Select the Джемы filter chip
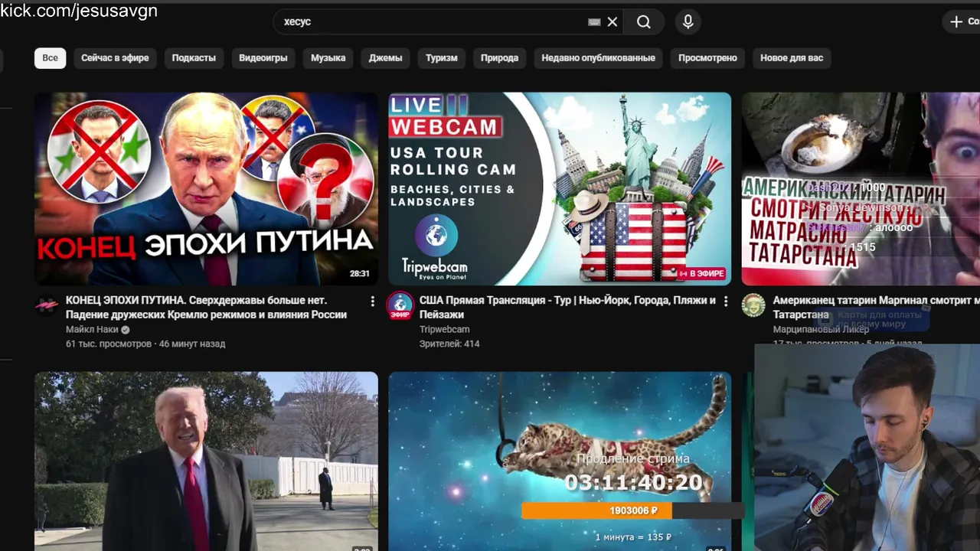 click(385, 57)
